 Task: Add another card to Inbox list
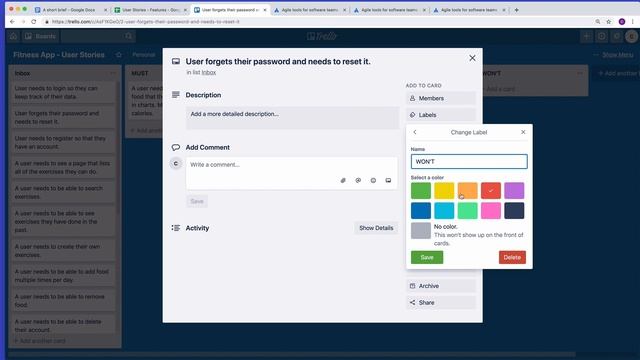coord(40,341)
